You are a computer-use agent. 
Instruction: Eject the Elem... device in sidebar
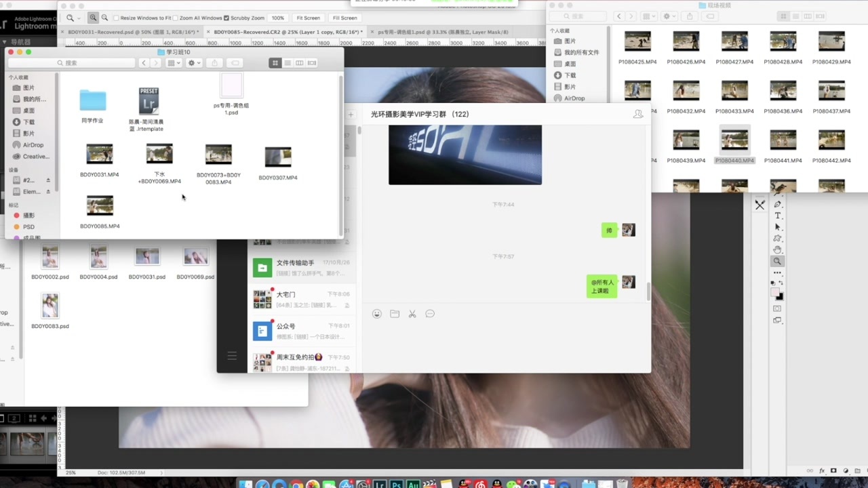tap(48, 192)
